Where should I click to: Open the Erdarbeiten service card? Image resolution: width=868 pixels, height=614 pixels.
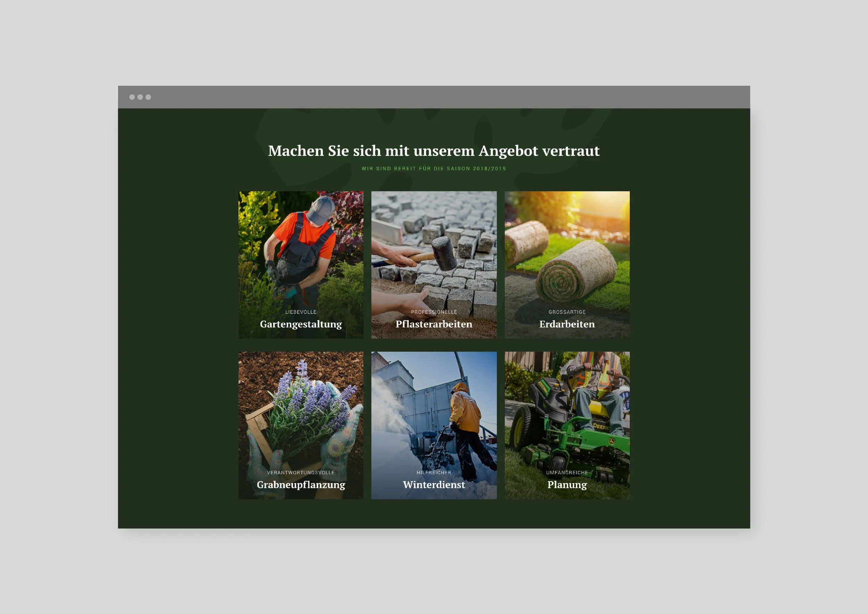[567, 265]
